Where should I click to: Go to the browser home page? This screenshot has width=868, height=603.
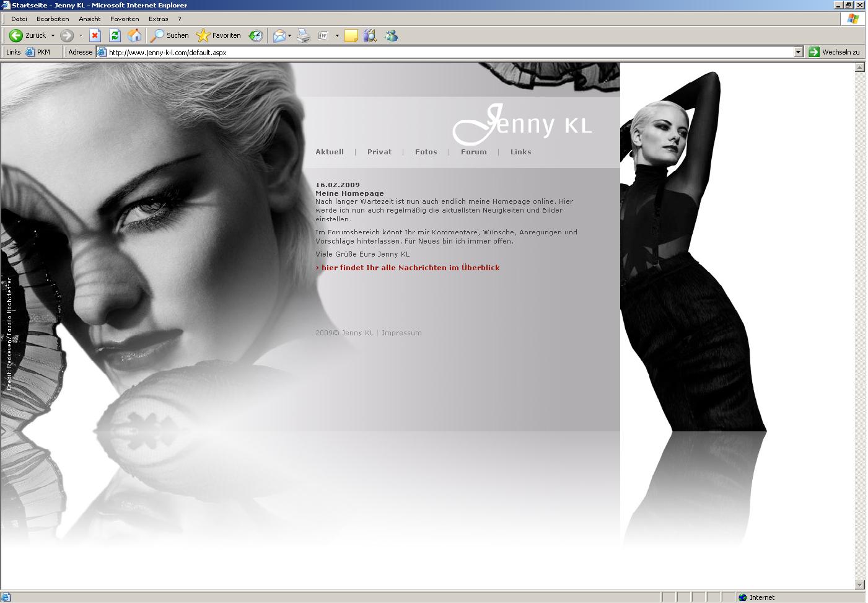click(x=134, y=36)
